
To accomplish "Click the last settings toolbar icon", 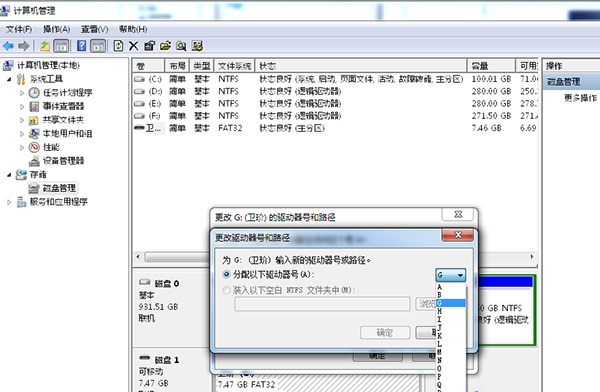I will point(197,46).
